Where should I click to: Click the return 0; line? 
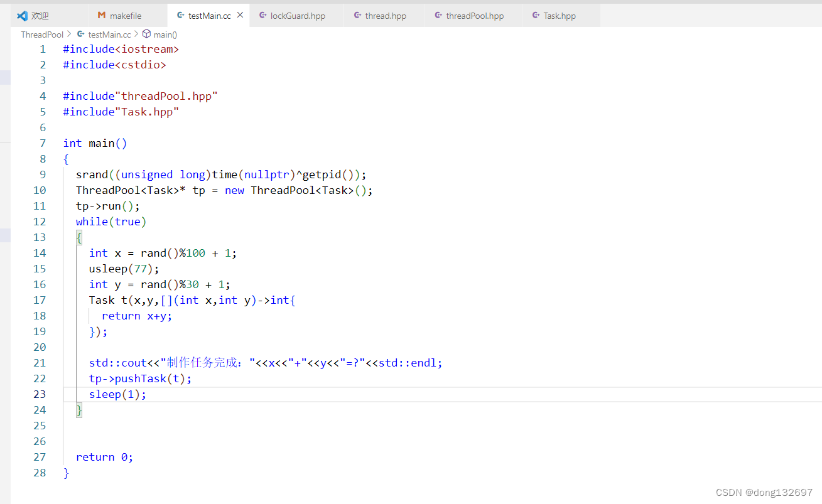105,457
